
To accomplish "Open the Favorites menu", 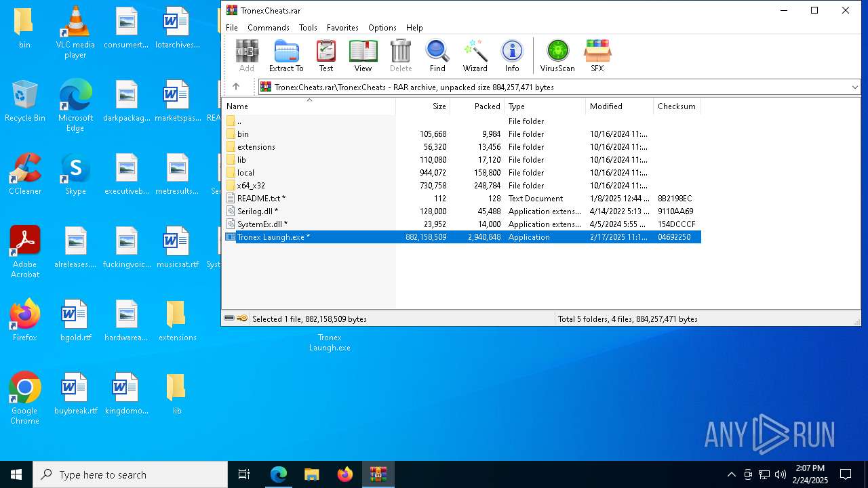I will tap(342, 28).
